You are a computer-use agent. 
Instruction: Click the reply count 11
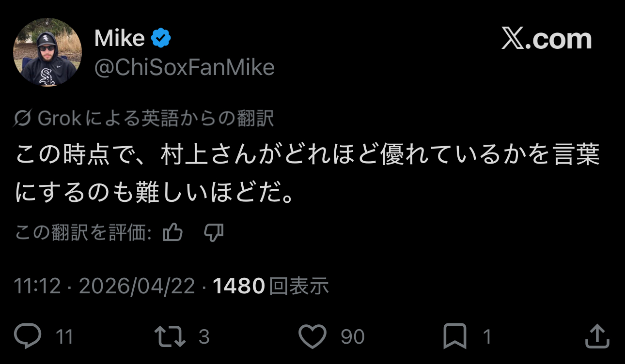click(64, 337)
